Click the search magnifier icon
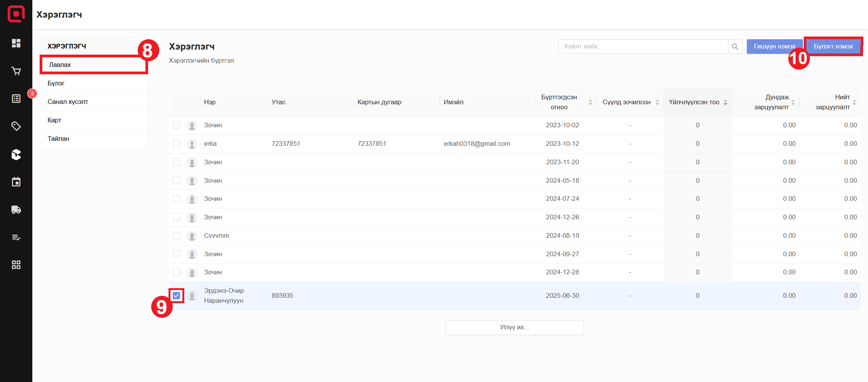The height and width of the screenshot is (382, 868). pyautogui.click(x=735, y=47)
